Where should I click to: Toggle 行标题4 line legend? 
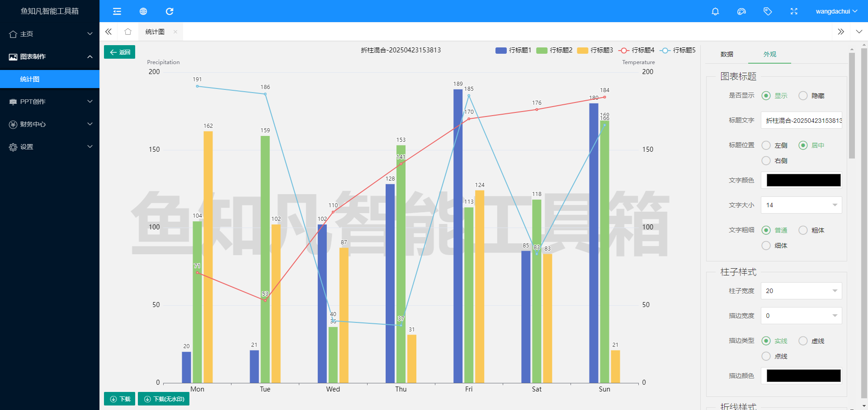(636, 50)
